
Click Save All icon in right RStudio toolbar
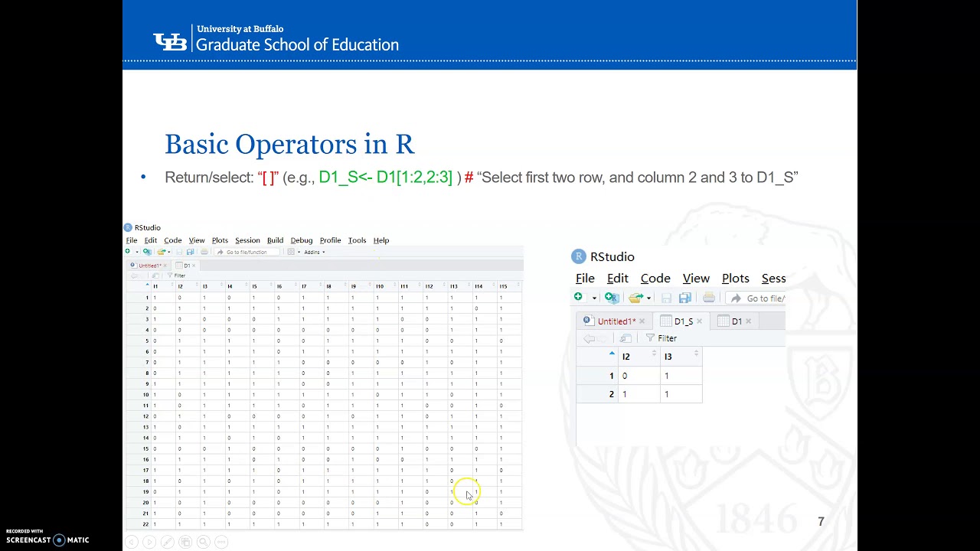(x=684, y=298)
